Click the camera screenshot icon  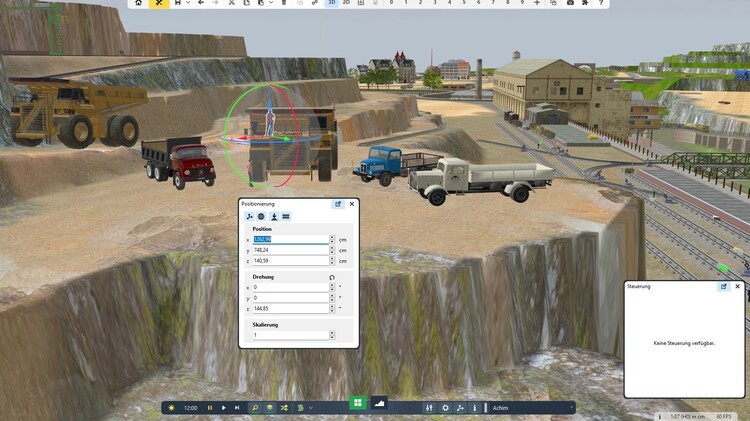pos(570,3)
